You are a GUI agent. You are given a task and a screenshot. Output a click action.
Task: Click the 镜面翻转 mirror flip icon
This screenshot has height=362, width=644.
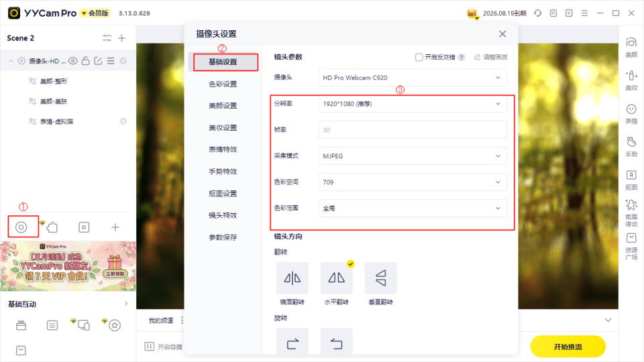[x=292, y=278]
